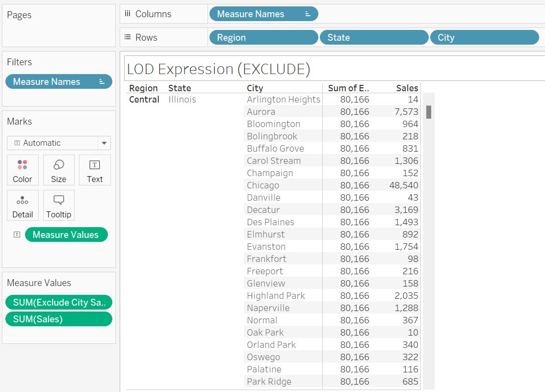Select the Region pill in Rows
545x392 pixels.
pyautogui.click(x=263, y=38)
